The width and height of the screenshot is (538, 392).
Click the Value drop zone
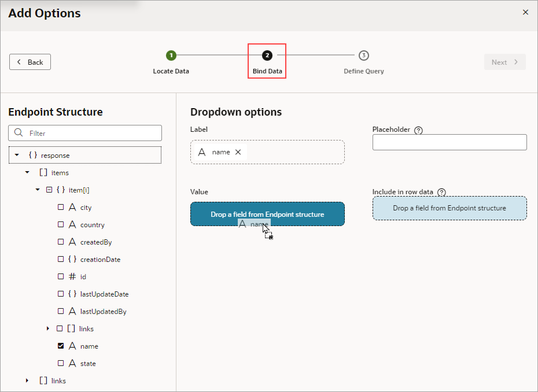point(268,214)
